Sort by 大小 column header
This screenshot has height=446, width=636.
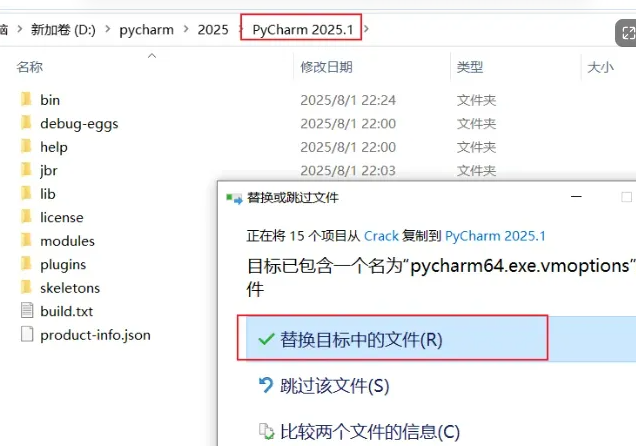600,67
